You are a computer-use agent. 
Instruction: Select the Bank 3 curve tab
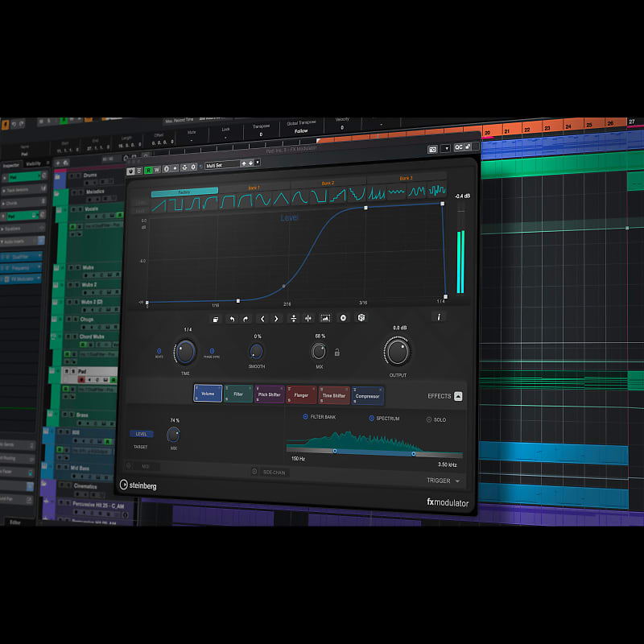[406, 178]
